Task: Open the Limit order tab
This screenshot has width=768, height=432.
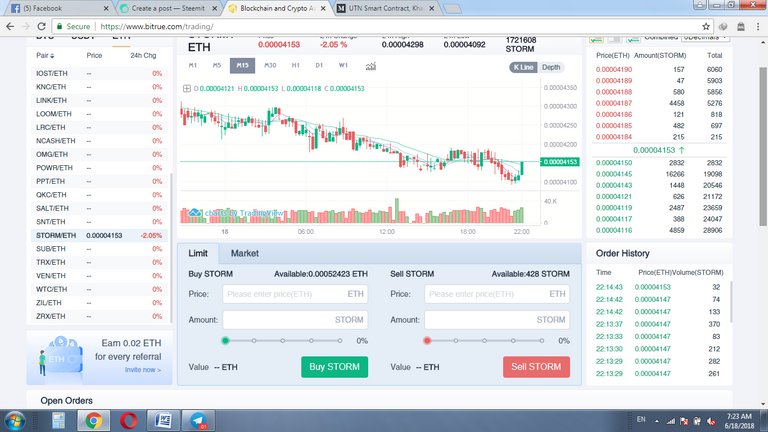Action: pyautogui.click(x=198, y=253)
